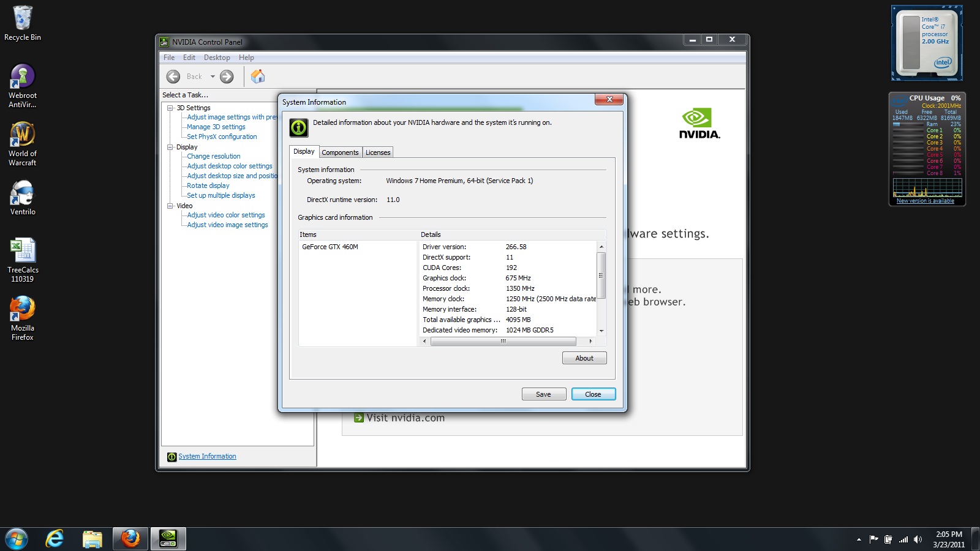Click the Forward arrow toolbar icon
This screenshot has width=980, height=551.
(227, 77)
